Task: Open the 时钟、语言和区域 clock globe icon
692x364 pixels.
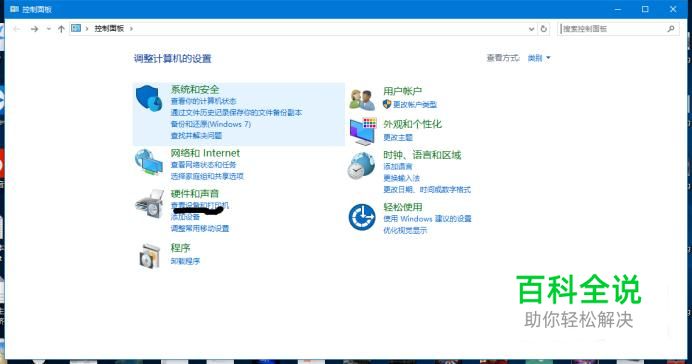Action: [x=361, y=165]
